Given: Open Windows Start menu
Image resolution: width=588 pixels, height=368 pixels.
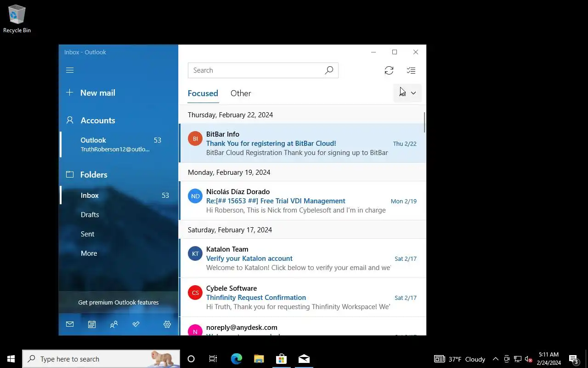Looking at the screenshot, I should 11,359.
